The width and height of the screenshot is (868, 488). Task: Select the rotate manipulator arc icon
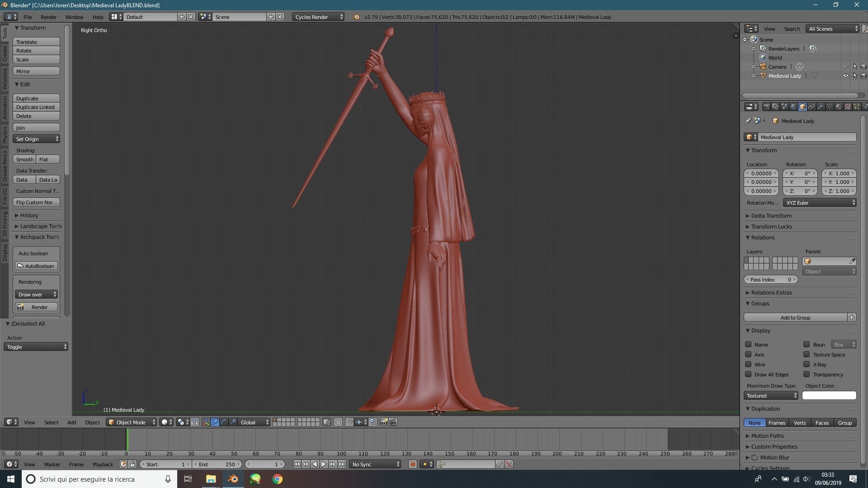tap(224, 422)
